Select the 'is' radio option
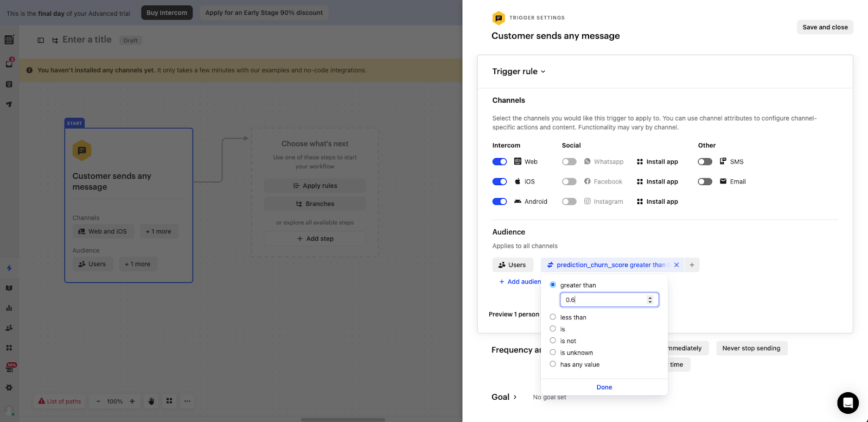 [x=553, y=329]
